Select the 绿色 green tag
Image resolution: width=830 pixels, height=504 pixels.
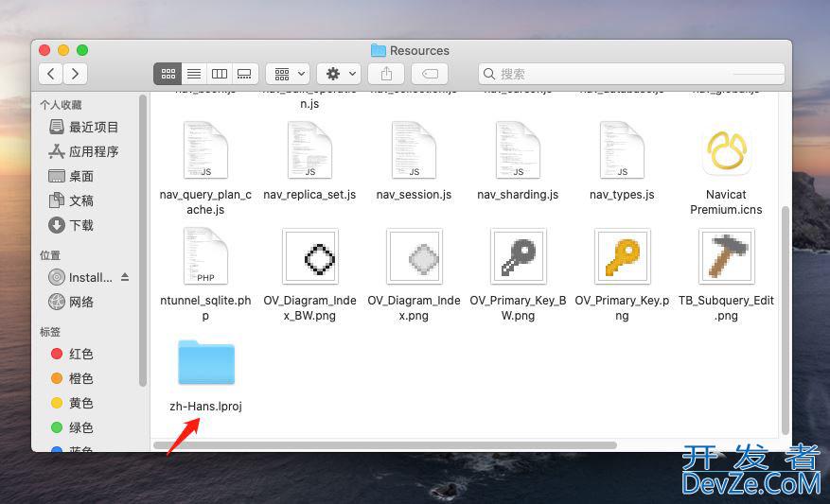pyautogui.click(x=72, y=427)
